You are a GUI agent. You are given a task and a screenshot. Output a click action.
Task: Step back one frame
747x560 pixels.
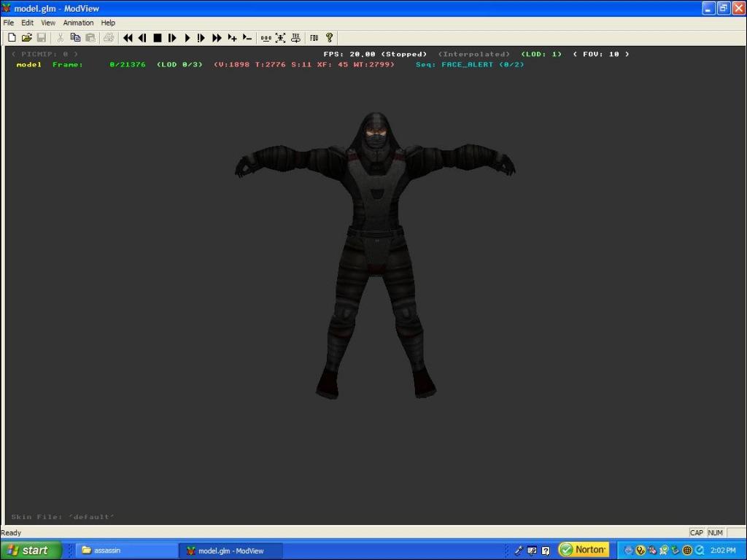pyautogui.click(x=142, y=38)
